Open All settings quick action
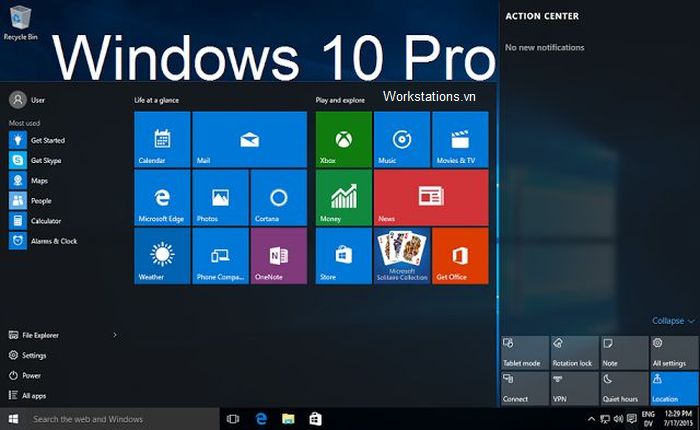Viewport: 700px width, 430px height. pos(674,353)
